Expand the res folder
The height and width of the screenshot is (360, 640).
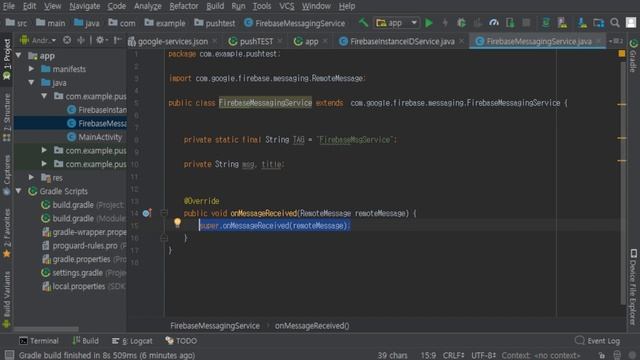click(31, 178)
